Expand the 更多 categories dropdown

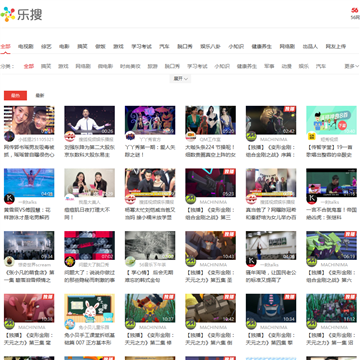tap(351, 66)
